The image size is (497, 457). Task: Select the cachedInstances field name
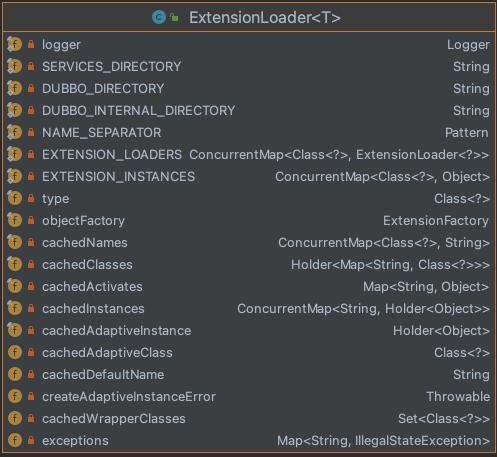93,309
